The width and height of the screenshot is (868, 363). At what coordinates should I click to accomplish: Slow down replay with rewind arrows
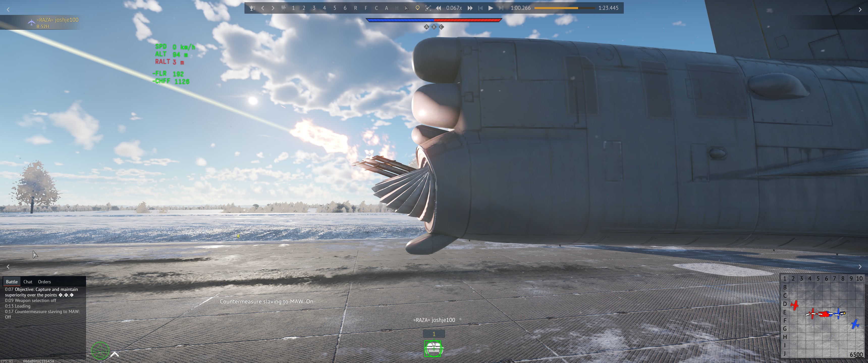coord(438,8)
